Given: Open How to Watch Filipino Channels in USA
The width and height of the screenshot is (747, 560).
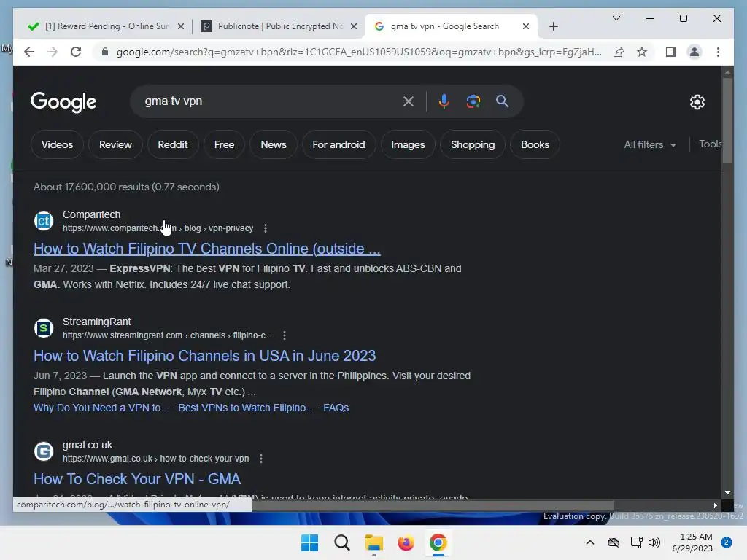Looking at the screenshot, I should click(204, 356).
